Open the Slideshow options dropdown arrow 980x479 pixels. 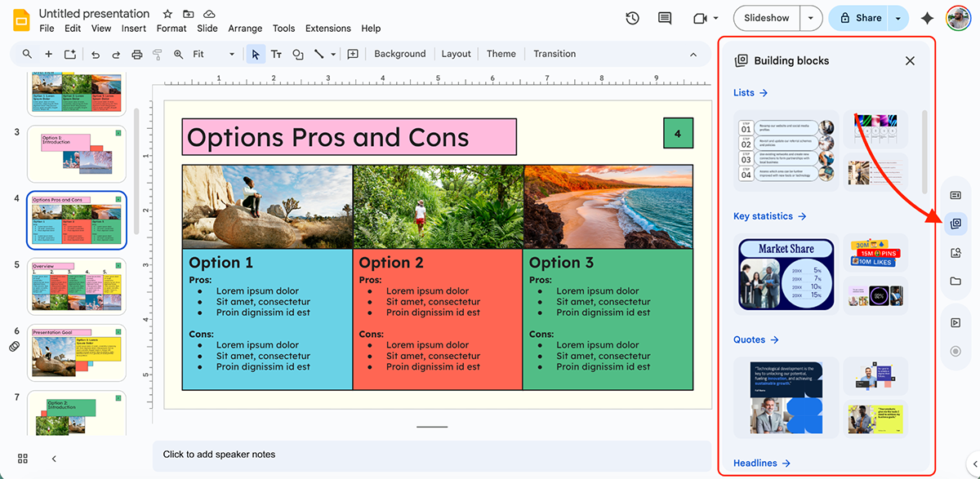click(809, 18)
